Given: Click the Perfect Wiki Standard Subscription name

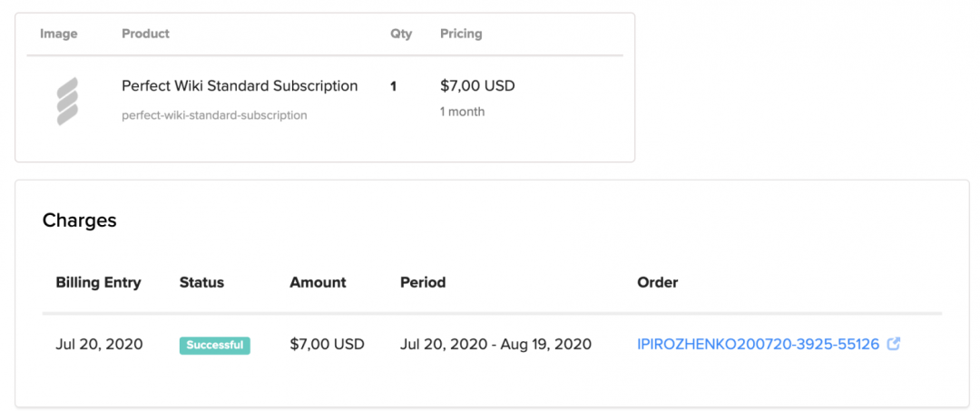Looking at the screenshot, I should coord(240,86).
